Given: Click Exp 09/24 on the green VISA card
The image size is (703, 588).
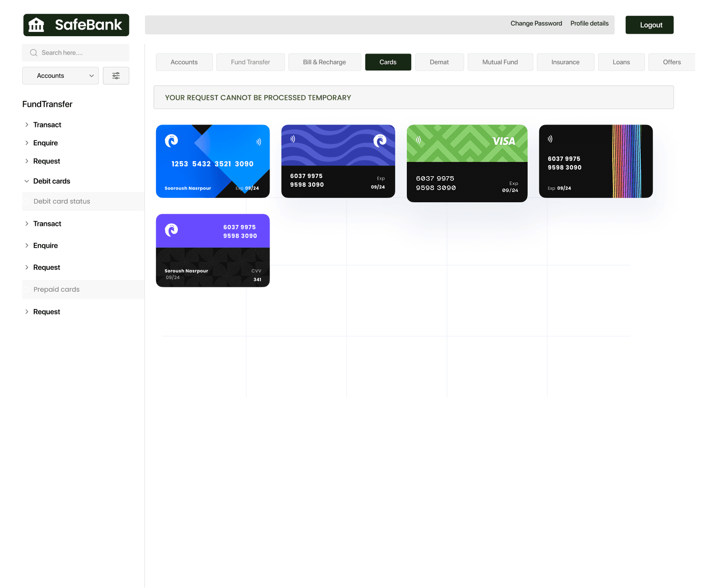Looking at the screenshot, I should coord(510,187).
